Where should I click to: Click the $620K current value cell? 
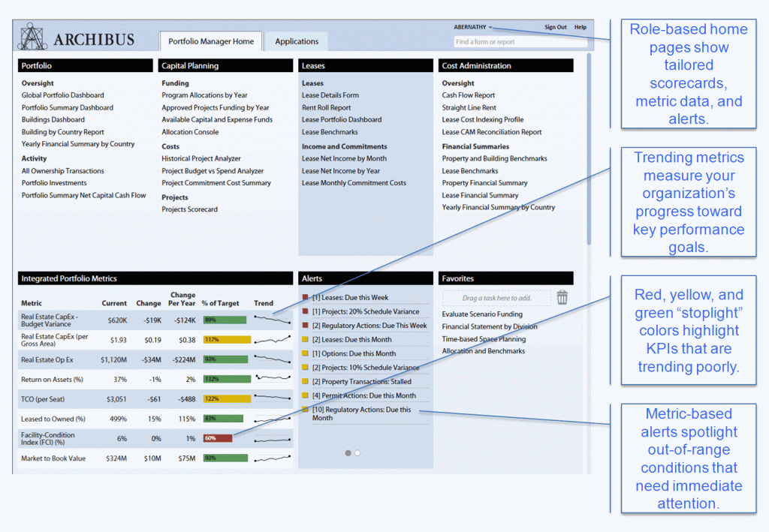(117, 320)
